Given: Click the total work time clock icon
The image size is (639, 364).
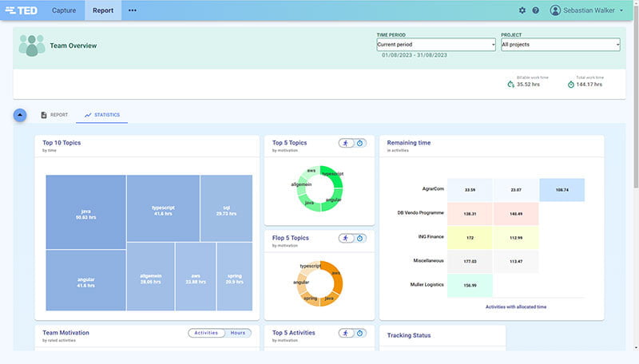Looking at the screenshot, I should 570,85.
